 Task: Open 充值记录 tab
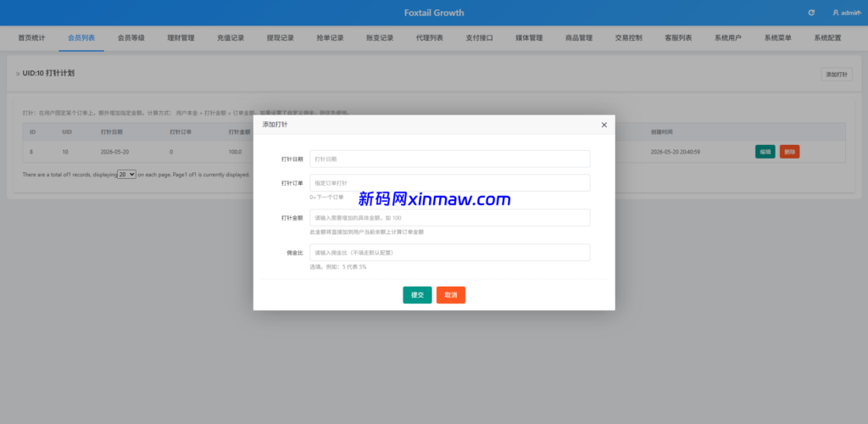tap(231, 38)
